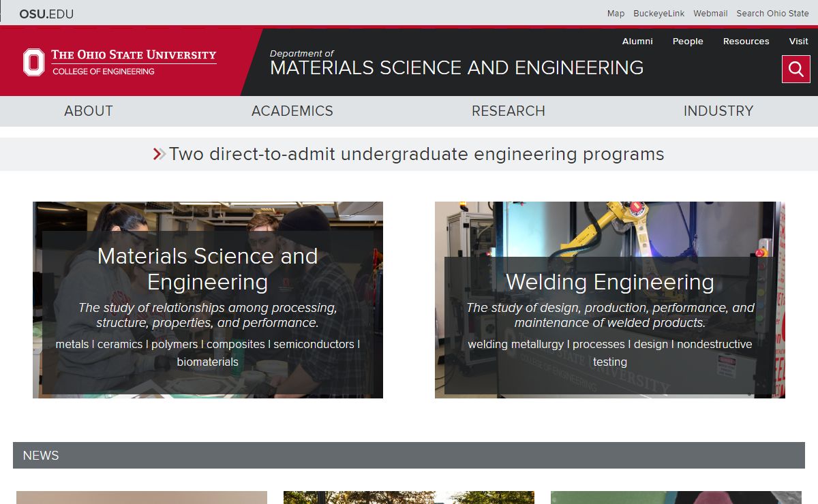Image resolution: width=818 pixels, height=504 pixels.
Task: Go to the Alumni page
Action: pyautogui.click(x=637, y=42)
